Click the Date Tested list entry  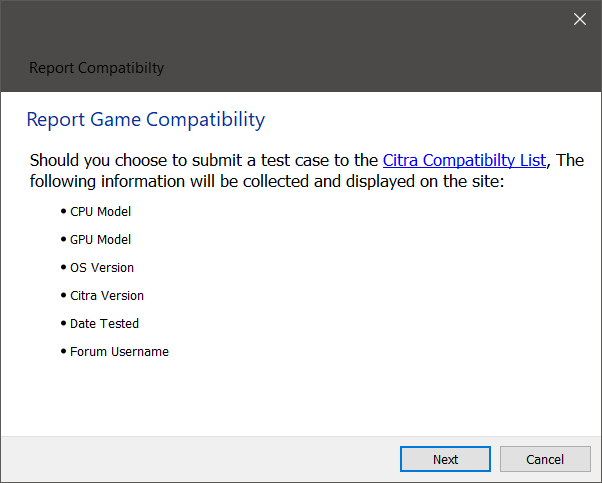(104, 324)
